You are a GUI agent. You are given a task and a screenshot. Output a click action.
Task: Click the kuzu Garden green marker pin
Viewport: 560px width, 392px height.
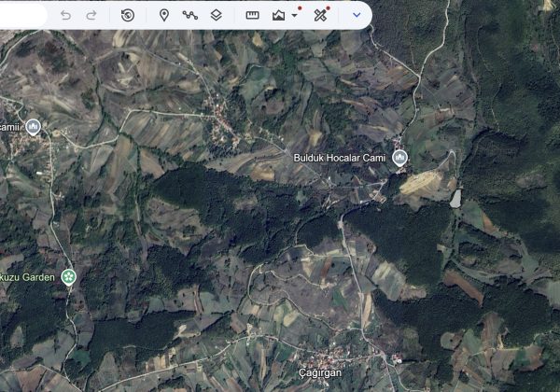coord(68,277)
